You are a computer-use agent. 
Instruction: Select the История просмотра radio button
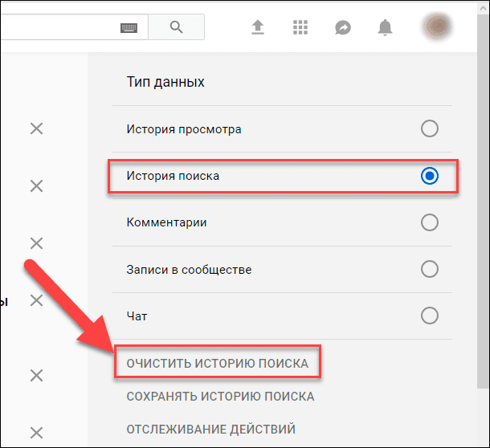tap(430, 128)
